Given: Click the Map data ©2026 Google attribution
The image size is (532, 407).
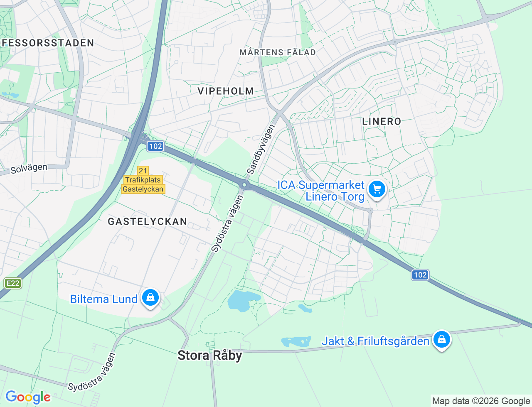Looking at the screenshot, I should click(x=481, y=401).
